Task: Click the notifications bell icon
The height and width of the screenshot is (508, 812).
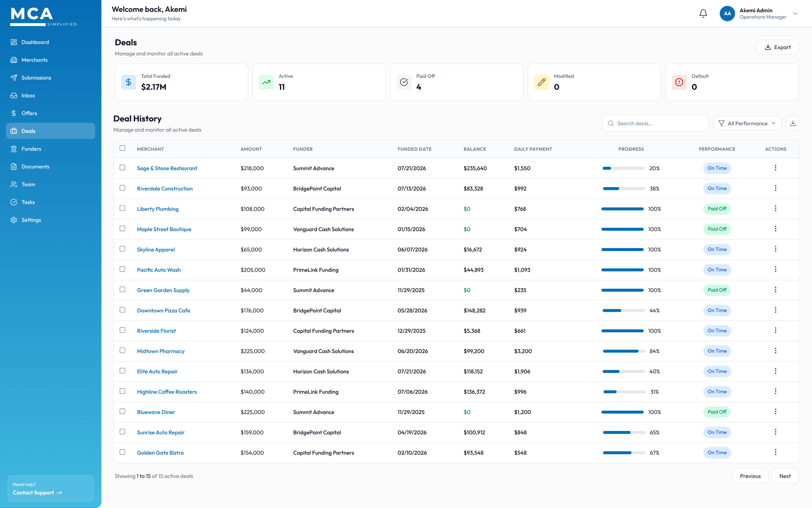Action: [703, 13]
